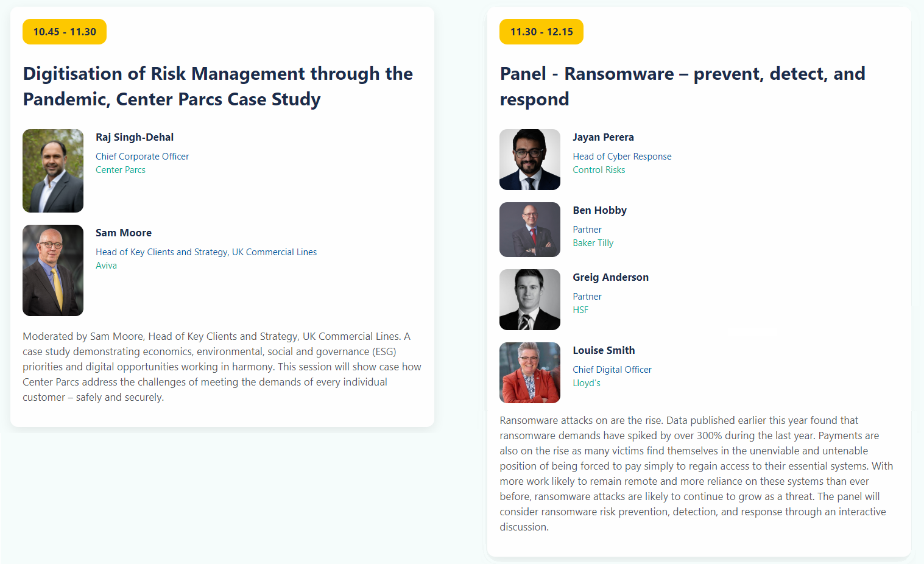
Task: Click Sam Moore's speaker photo
Action: point(53,270)
